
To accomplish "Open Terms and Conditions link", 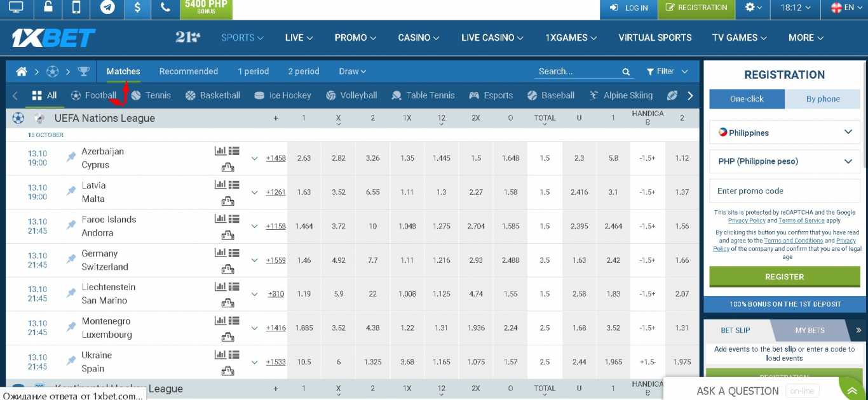I will pyautogui.click(x=794, y=241).
